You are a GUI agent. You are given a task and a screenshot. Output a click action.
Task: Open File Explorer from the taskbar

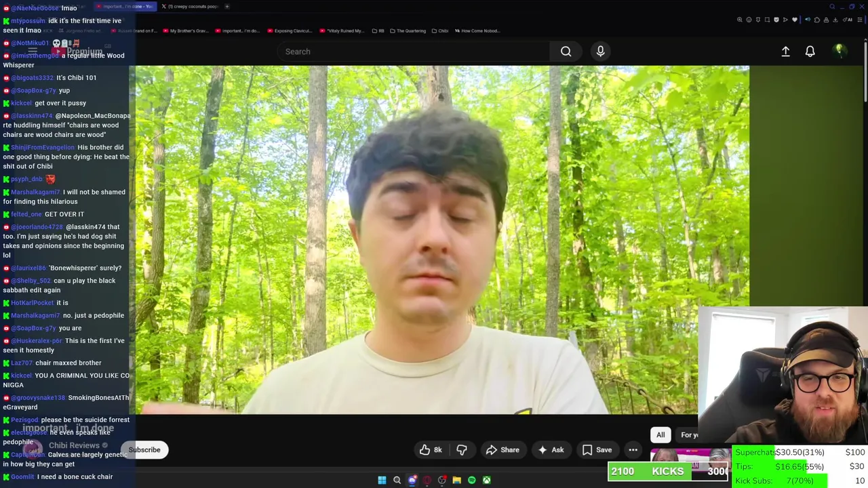[456, 481]
